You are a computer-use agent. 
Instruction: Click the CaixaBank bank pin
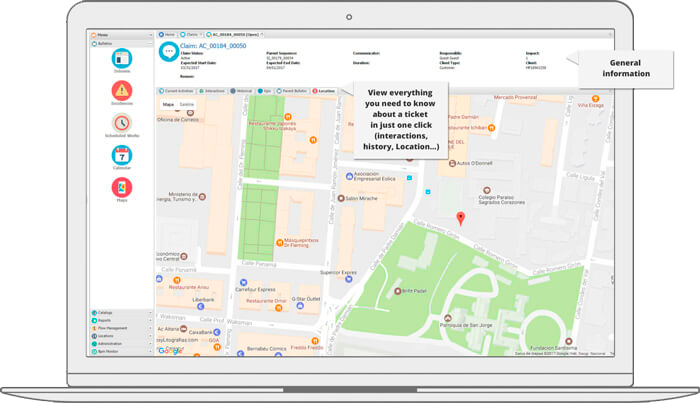[x=217, y=332]
